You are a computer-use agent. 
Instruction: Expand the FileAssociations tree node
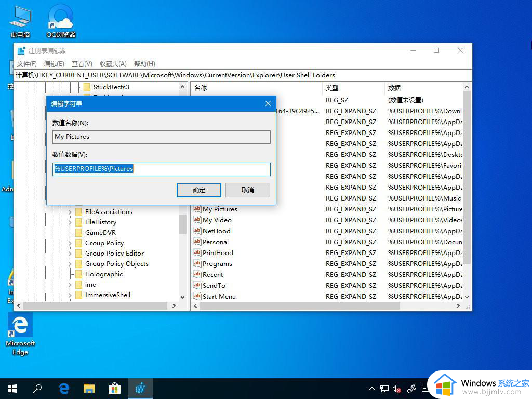point(70,212)
